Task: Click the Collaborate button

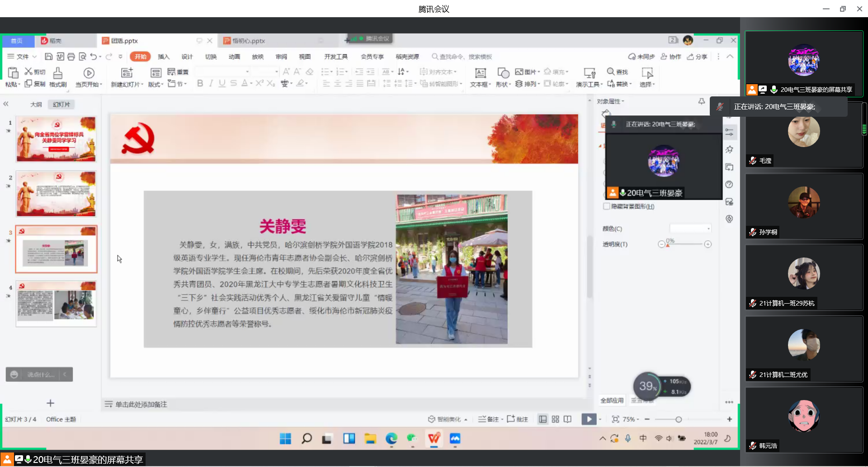Action: 671,57
